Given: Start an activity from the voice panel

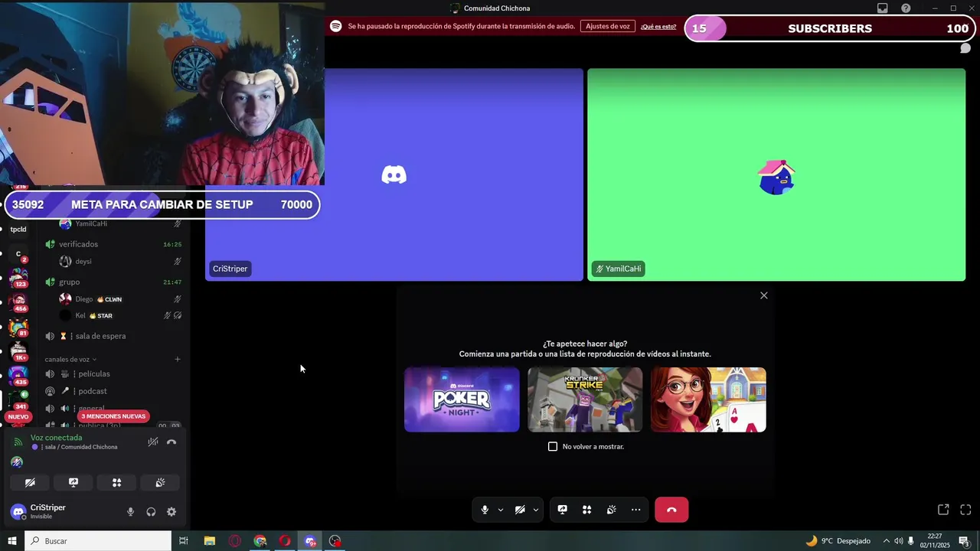Looking at the screenshot, I should [116, 483].
